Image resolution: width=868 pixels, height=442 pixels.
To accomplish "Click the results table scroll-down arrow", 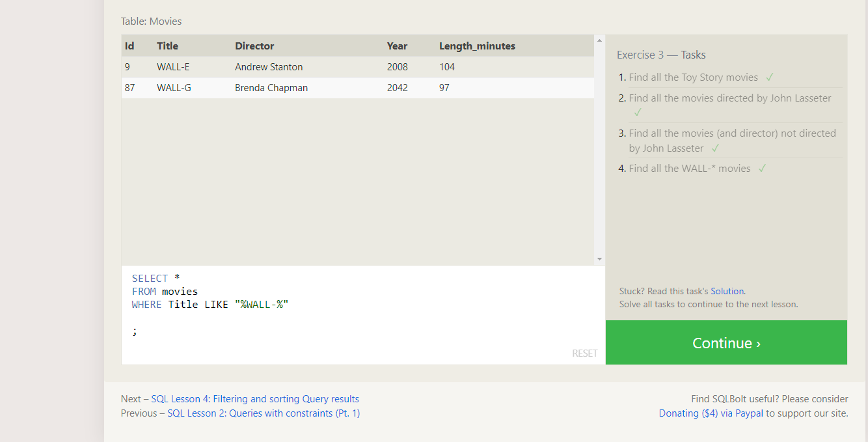I will coord(599,259).
